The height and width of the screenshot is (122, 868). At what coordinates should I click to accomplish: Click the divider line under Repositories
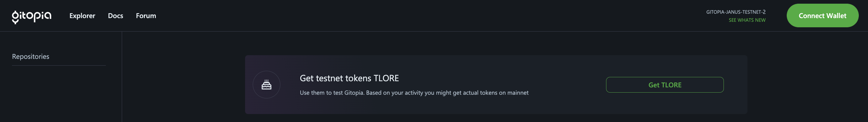click(x=59, y=65)
